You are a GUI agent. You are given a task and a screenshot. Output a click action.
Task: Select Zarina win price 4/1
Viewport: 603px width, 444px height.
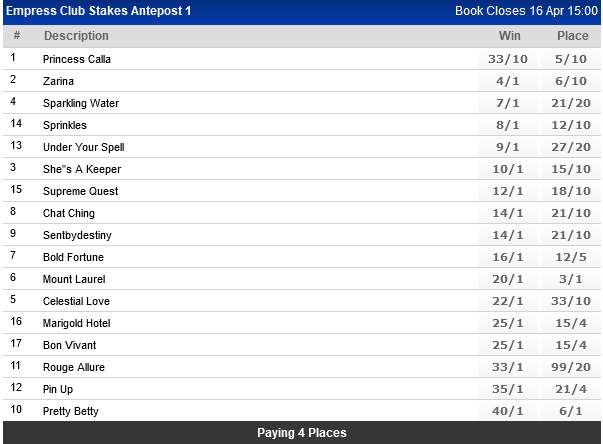tap(509, 81)
